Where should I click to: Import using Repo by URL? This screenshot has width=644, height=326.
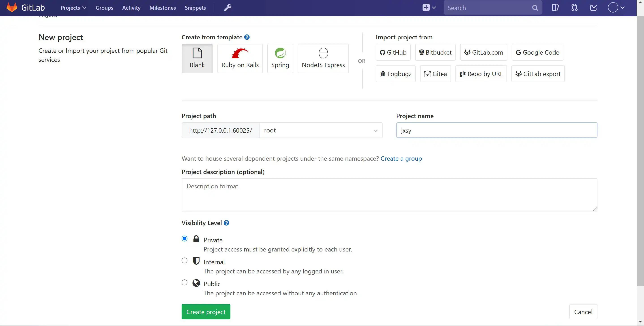[481, 74]
